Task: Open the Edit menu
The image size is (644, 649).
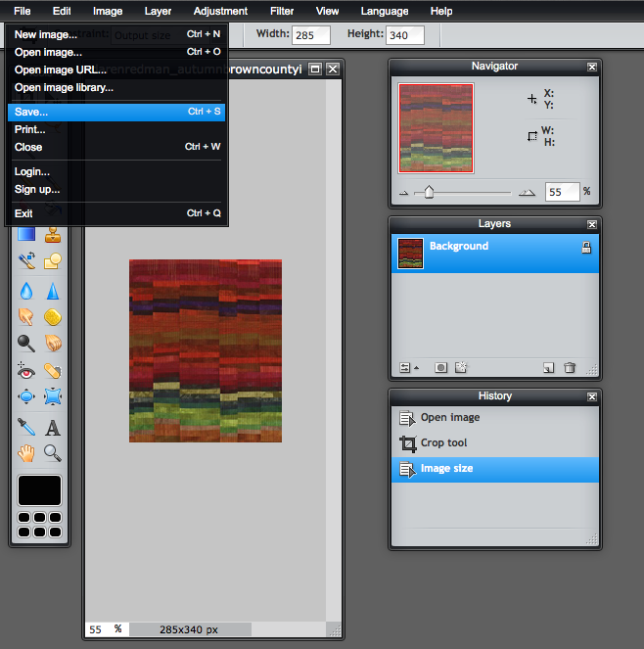Action: pyautogui.click(x=62, y=11)
